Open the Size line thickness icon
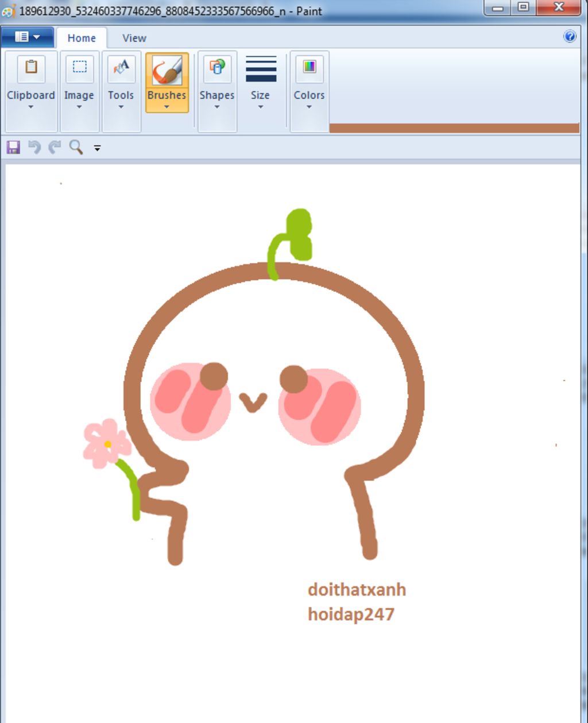 click(261, 69)
